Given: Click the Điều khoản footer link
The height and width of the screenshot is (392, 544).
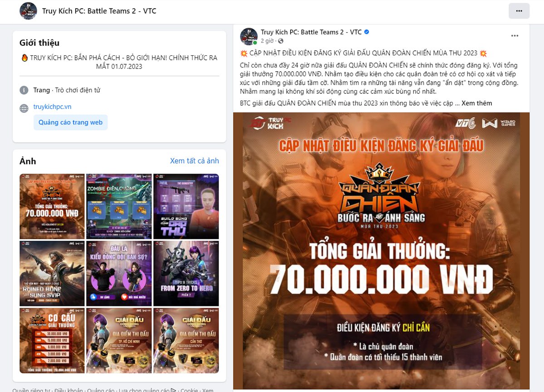Looking at the screenshot, I should pos(68,390).
